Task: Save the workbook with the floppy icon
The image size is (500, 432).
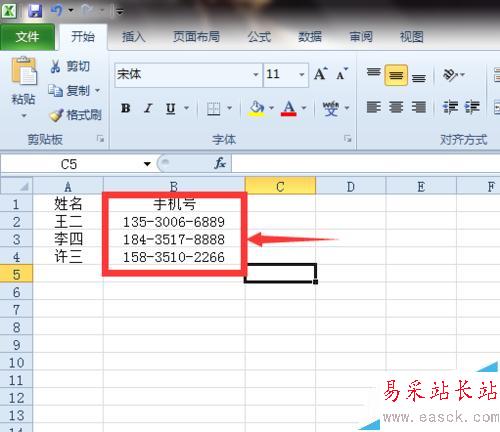Action: tap(35, 11)
